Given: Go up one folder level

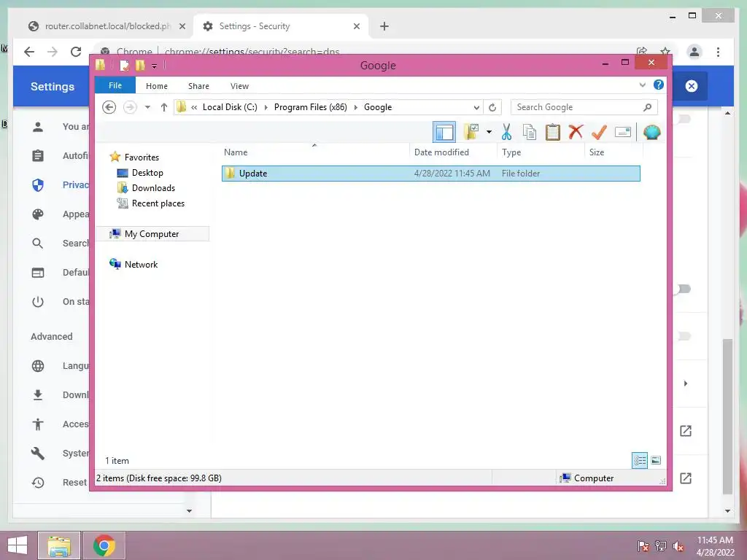Looking at the screenshot, I should (x=164, y=107).
